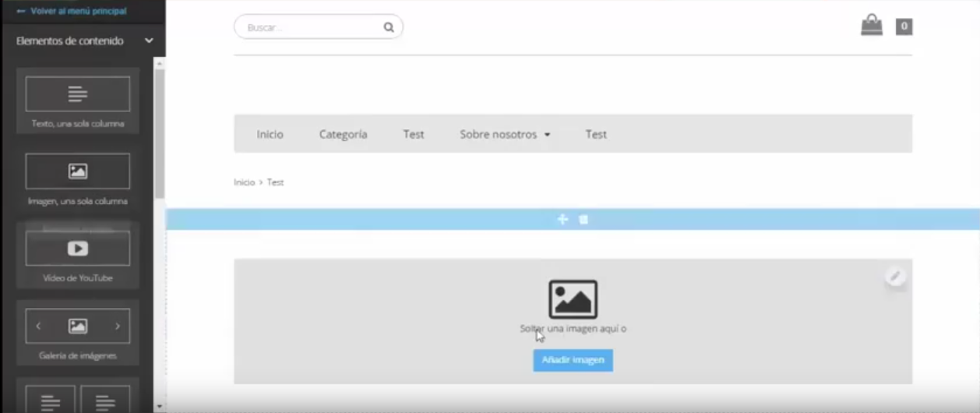
Task: Click the move handle on blue bar
Action: click(562, 220)
